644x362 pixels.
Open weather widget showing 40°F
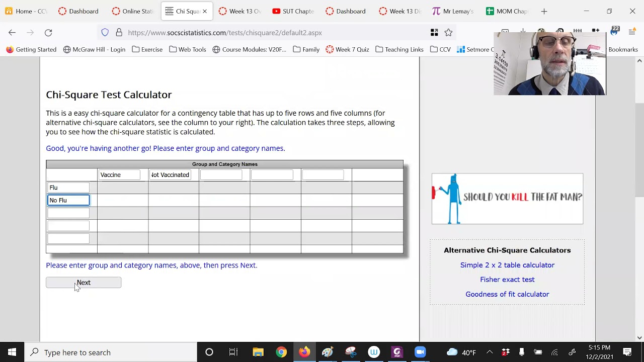461,352
